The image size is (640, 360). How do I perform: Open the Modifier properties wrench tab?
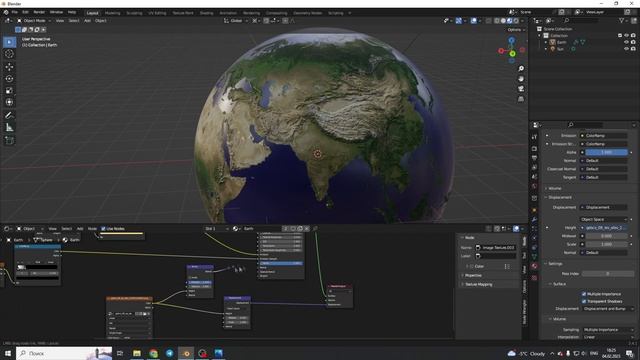pos(534,220)
